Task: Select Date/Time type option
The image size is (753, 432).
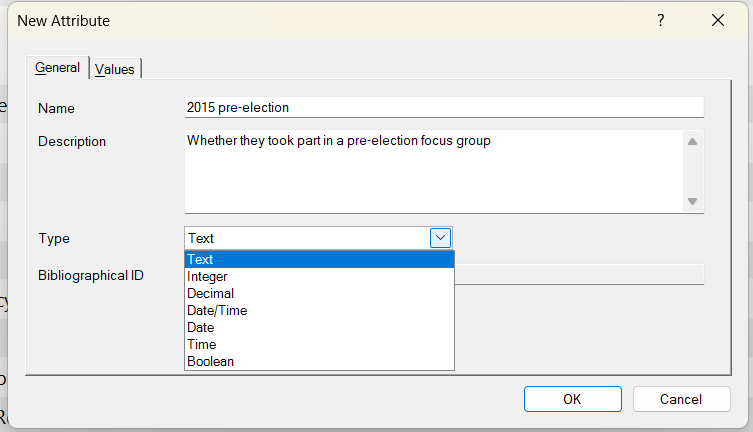Action: pyautogui.click(x=319, y=310)
